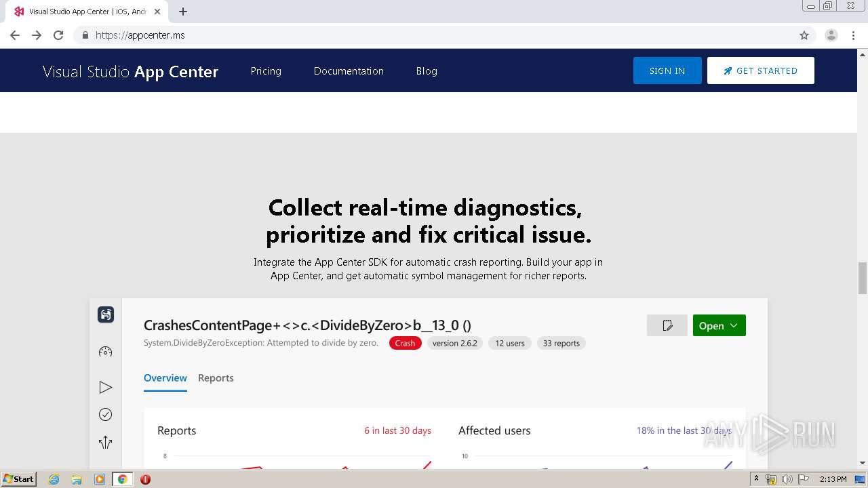Open Internet Explorer from taskbar
This screenshot has height=488, width=868.
pos(54,479)
